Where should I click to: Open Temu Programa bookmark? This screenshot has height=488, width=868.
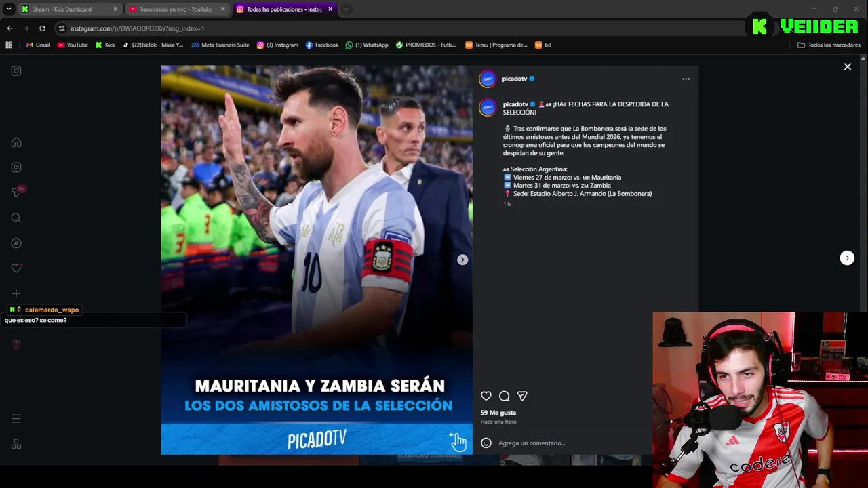click(496, 45)
